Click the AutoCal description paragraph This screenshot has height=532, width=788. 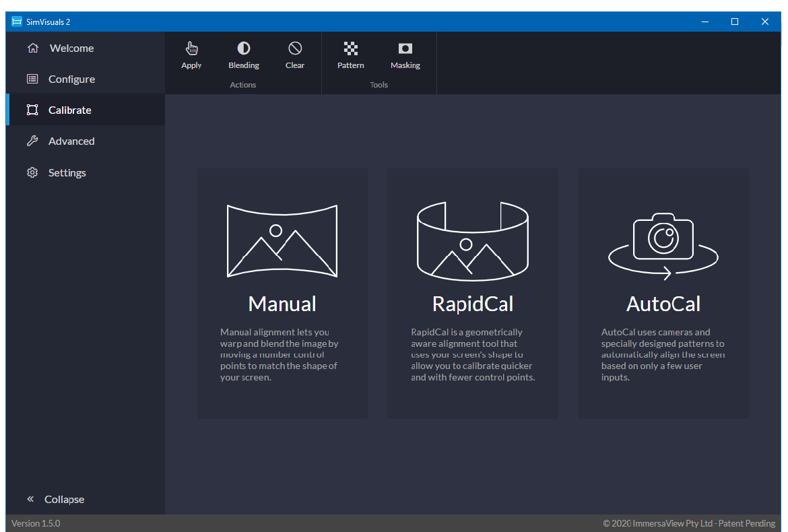[663, 355]
